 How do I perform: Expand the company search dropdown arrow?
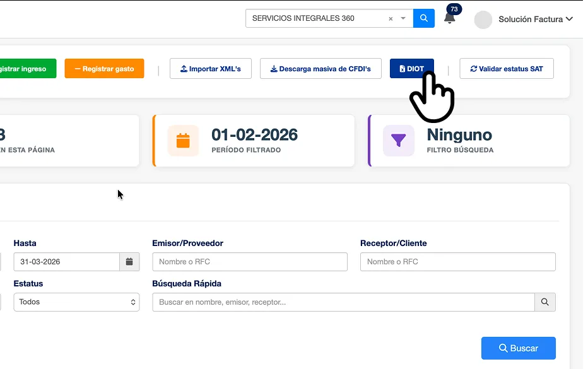click(x=402, y=18)
